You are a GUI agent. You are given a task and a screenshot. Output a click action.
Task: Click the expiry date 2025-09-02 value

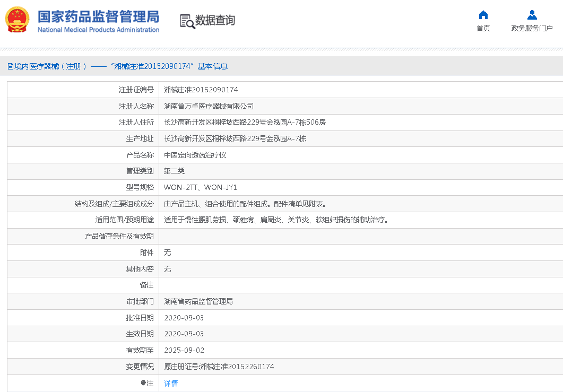(184, 350)
